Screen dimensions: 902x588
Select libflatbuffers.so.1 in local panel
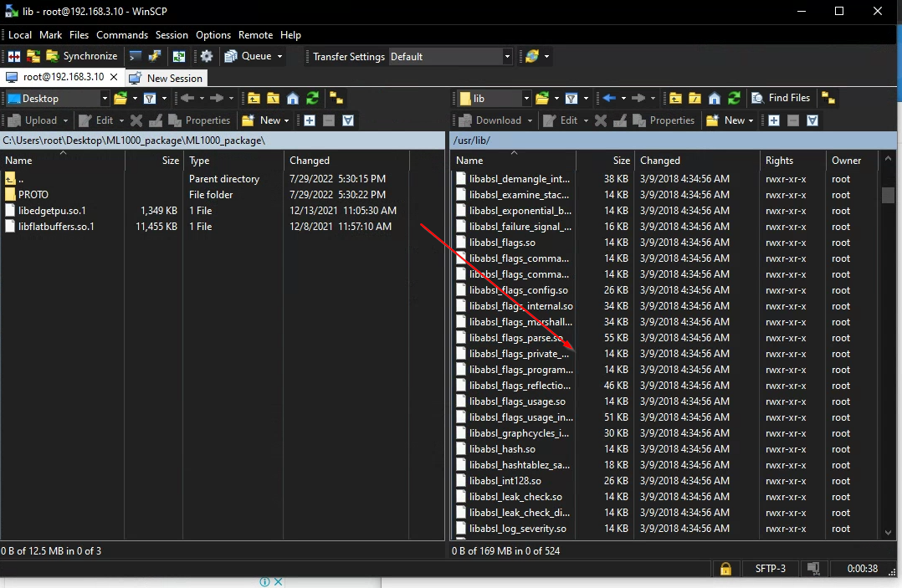pyautogui.click(x=56, y=227)
